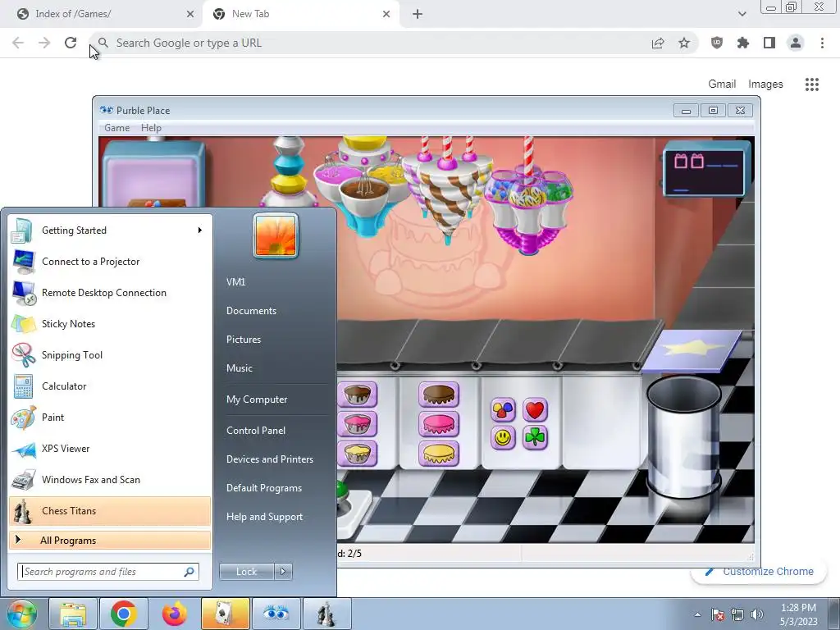Viewport: 840px width, 630px height.
Task: Open Devices and Printers
Action: pos(269,459)
